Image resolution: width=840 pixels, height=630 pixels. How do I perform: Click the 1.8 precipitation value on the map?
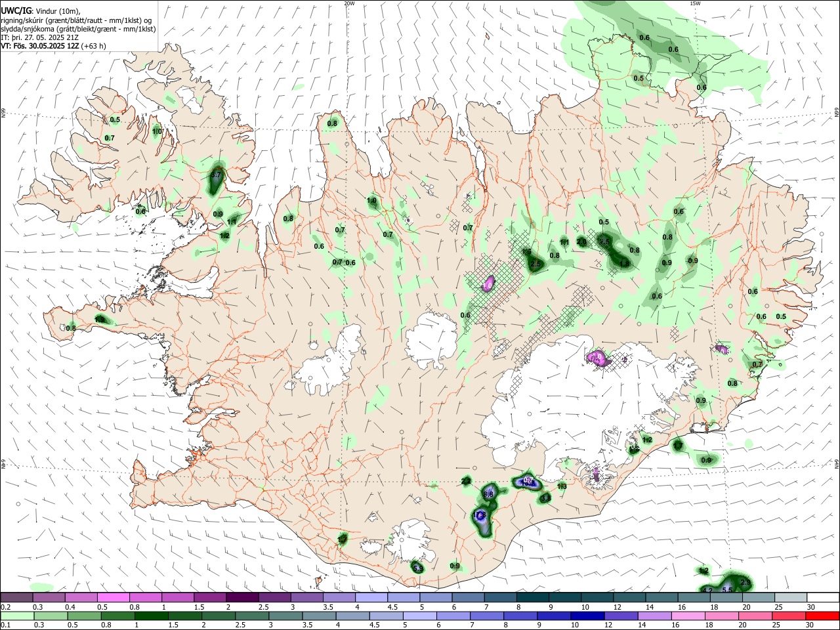[625, 264]
